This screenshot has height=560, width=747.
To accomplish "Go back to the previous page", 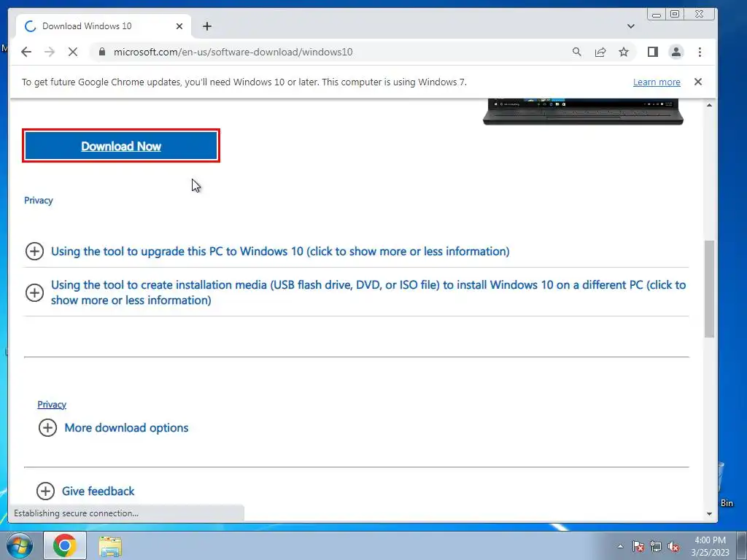I will (x=26, y=52).
